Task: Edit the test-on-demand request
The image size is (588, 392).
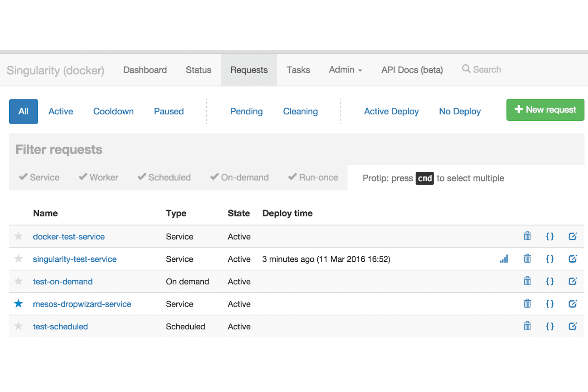Action: point(573,281)
